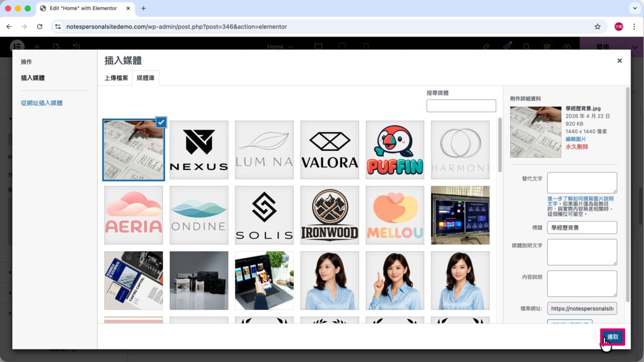
Task: Click the 選取 button
Action: point(612,337)
